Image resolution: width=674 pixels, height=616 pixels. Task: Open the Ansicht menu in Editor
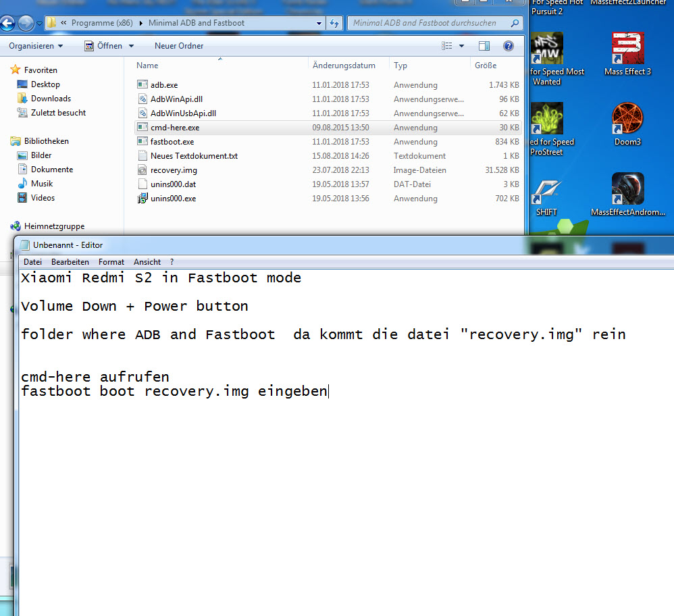point(147,262)
